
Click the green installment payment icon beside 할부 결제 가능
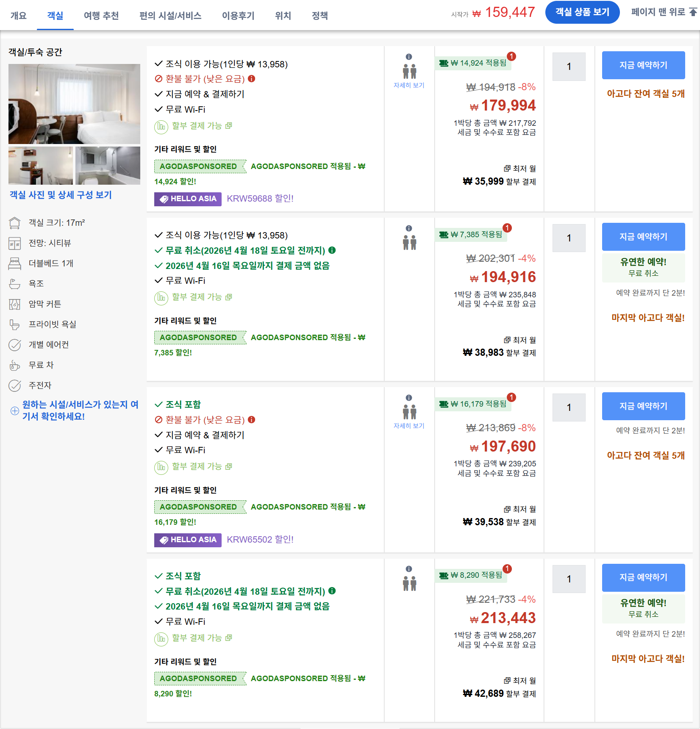click(161, 126)
